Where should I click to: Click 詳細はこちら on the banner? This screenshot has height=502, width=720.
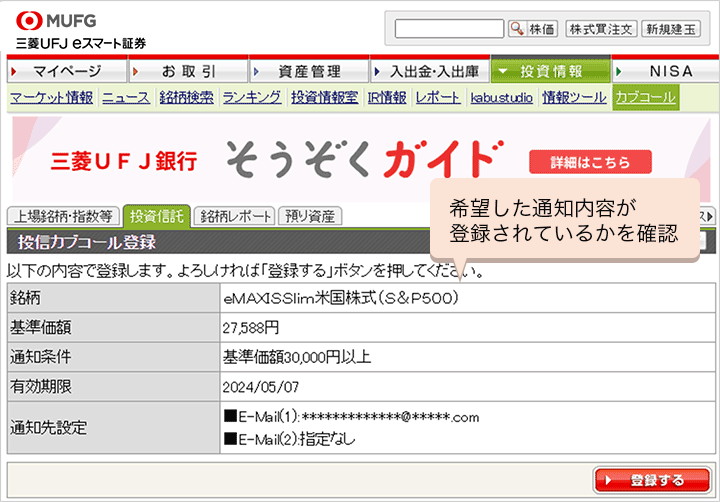click(590, 162)
